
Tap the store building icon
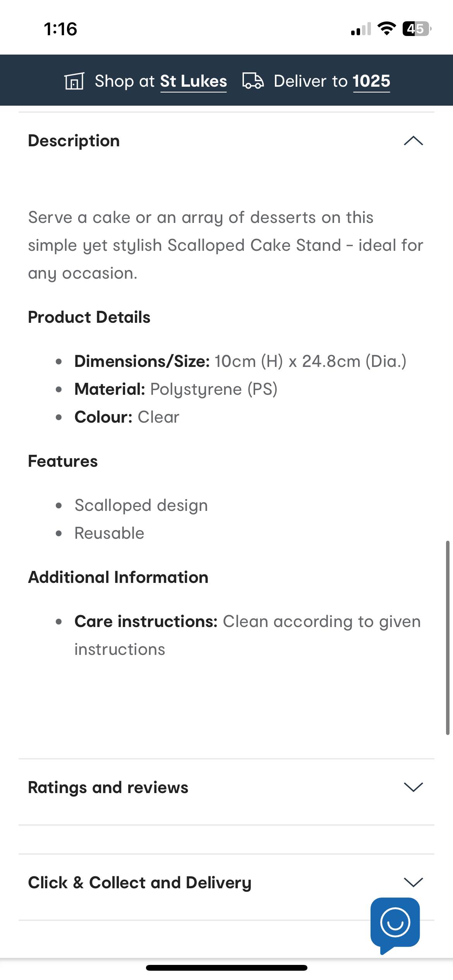74,81
